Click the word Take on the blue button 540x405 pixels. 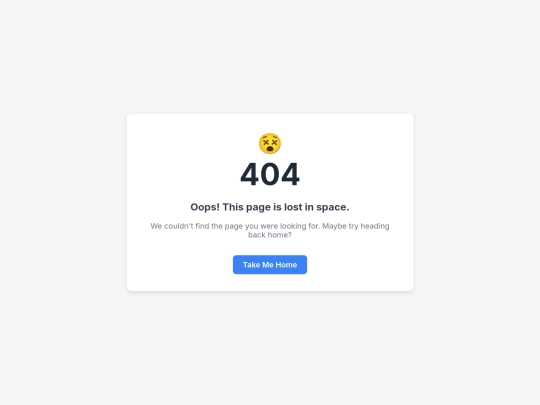tap(251, 265)
